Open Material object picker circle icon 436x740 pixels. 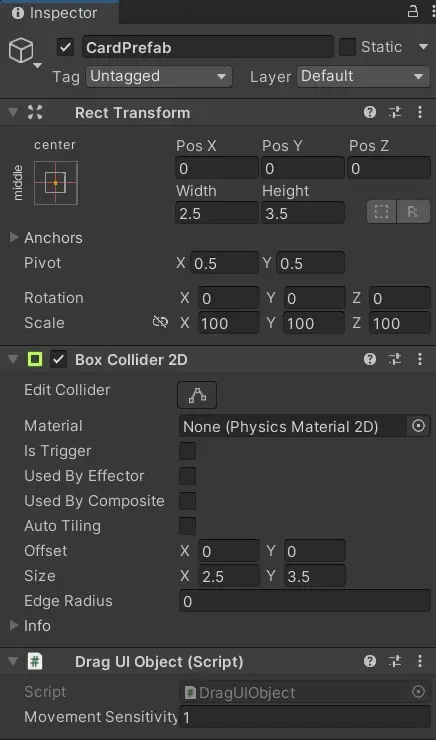click(x=419, y=426)
